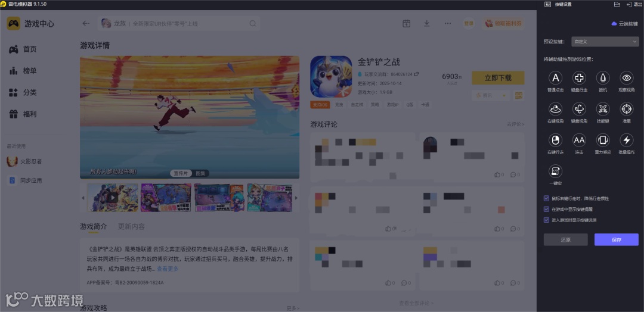644x312 pixels.
Task: Select the 右键行走 mouse icon
Action: click(555, 140)
